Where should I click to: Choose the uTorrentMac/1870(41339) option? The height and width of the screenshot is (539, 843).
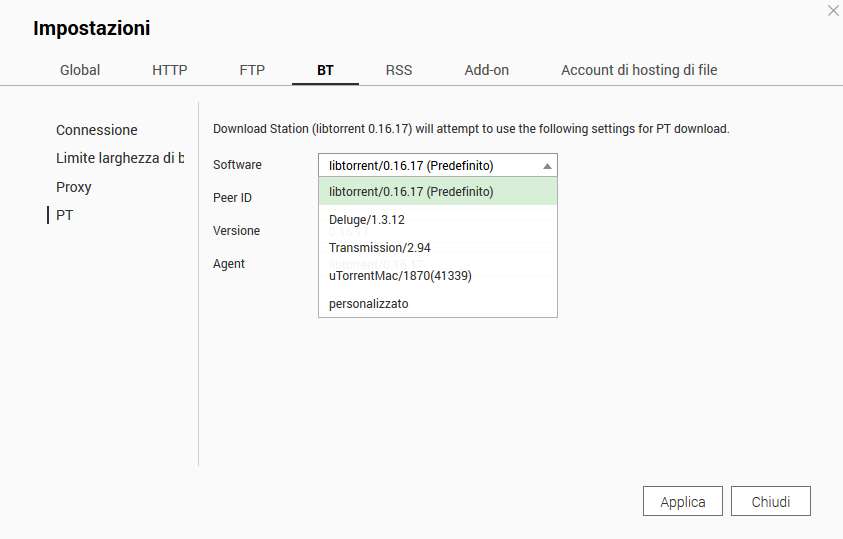[x=437, y=275]
